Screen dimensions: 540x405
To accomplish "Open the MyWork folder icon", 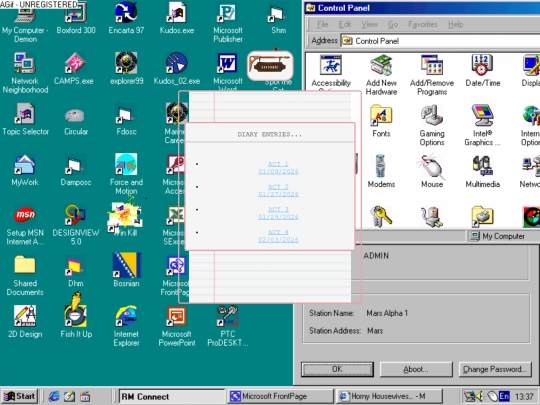I will click(x=25, y=170).
